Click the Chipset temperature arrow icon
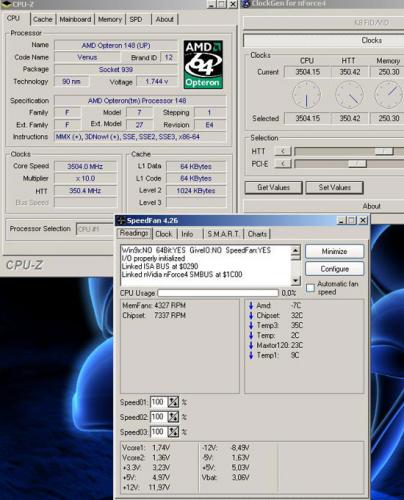The height and width of the screenshot is (500, 404). coord(251,315)
